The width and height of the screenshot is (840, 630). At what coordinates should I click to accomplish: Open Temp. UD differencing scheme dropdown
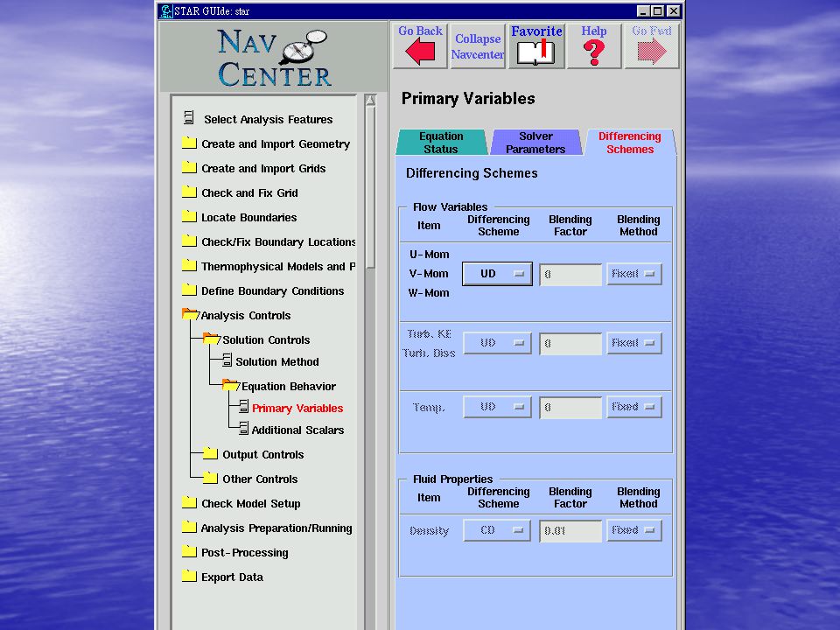(x=497, y=407)
